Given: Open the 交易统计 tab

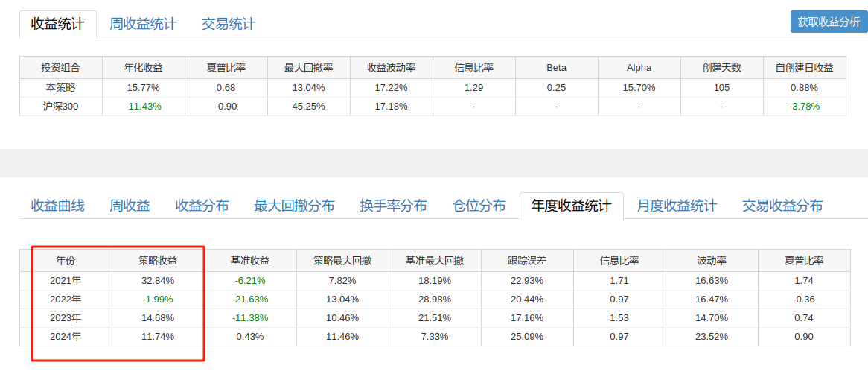Looking at the screenshot, I should 229,24.
